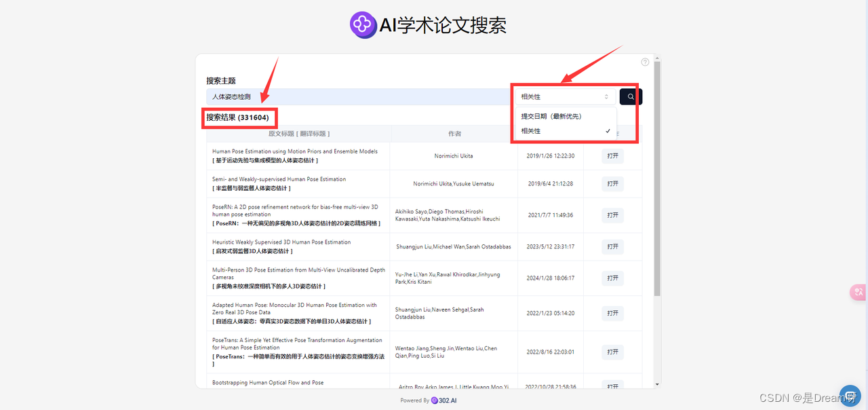
Task: Click the scrollbar up arrow
Action: click(657, 59)
